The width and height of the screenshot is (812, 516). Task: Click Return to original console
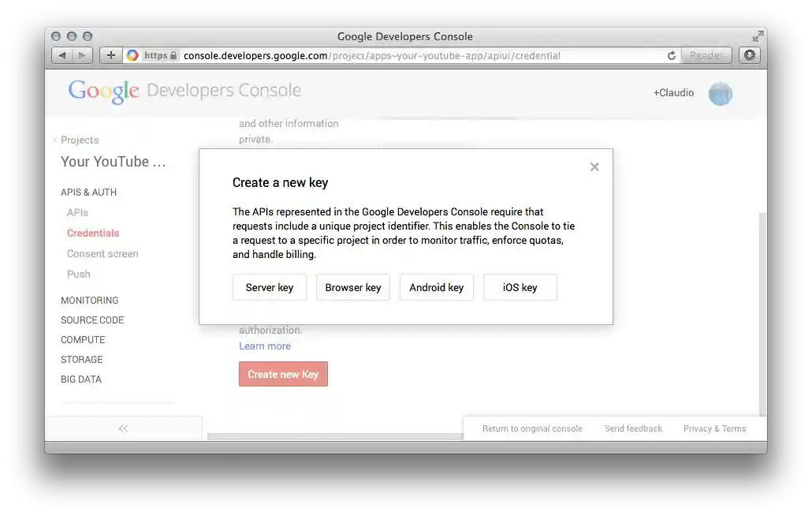click(532, 428)
